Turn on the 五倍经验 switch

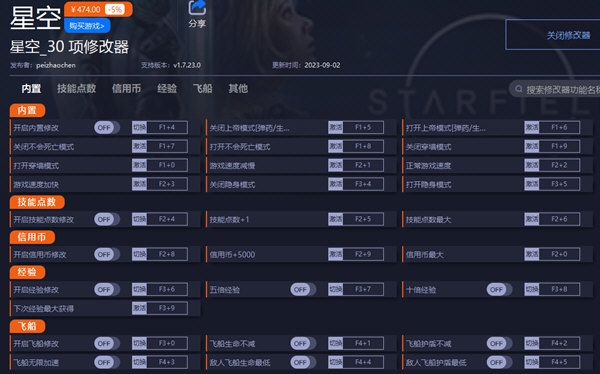tap(303, 289)
